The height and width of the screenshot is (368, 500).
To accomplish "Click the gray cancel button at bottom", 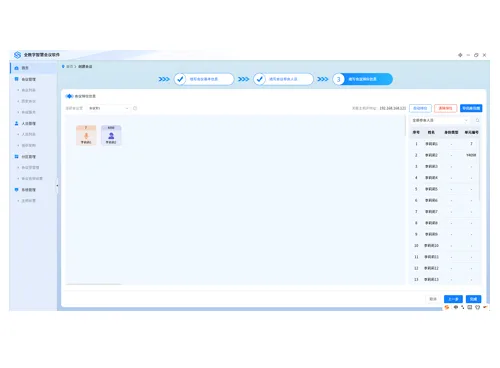I will [433, 299].
